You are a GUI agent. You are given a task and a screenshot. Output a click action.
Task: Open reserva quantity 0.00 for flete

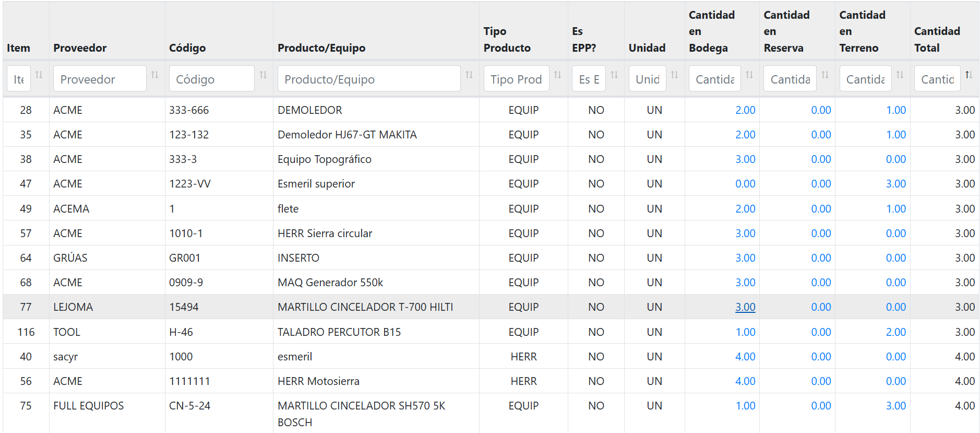pyautogui.click(x=821, y=209)
